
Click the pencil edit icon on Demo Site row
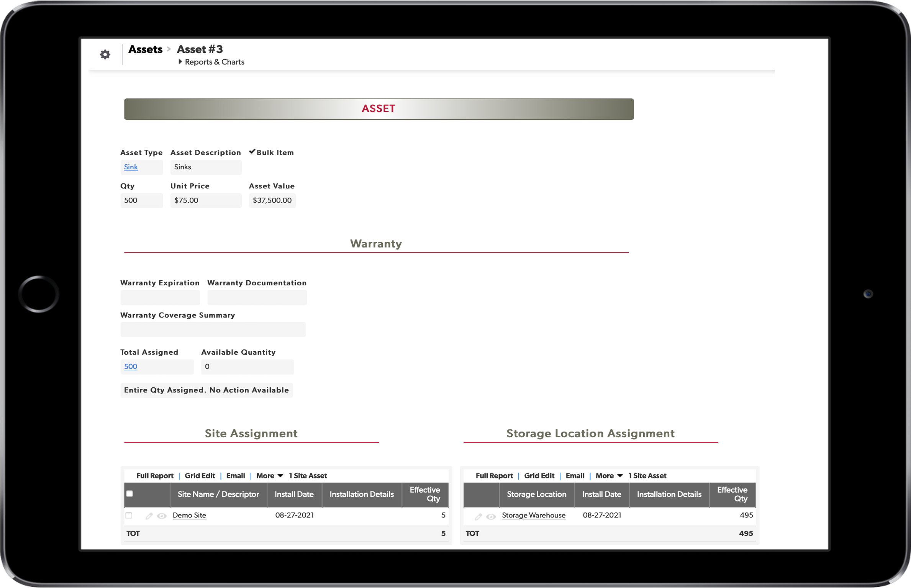(149, 516)
